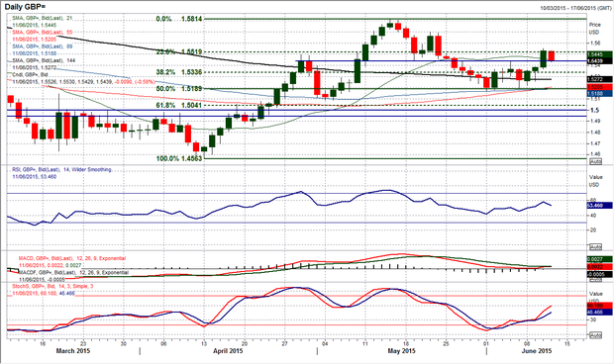The image size is (614, 364).
Task: Click the 1.5188 blue price tag
Action: click(x=600, y=94)
